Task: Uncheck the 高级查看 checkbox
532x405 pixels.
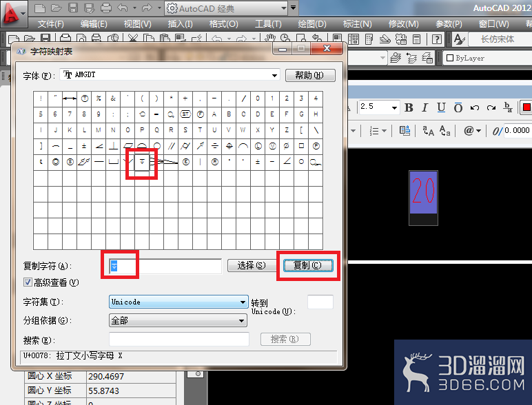Action: (x=28, y=282)
